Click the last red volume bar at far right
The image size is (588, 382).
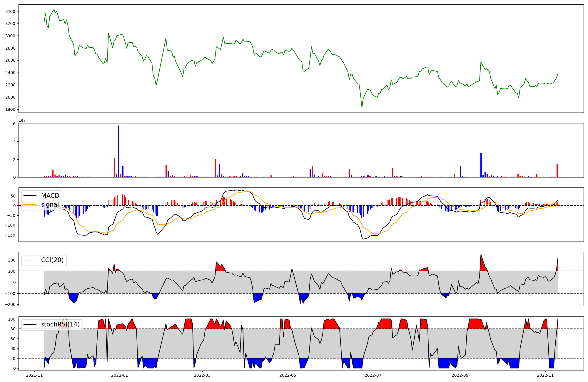click(557, 171)
